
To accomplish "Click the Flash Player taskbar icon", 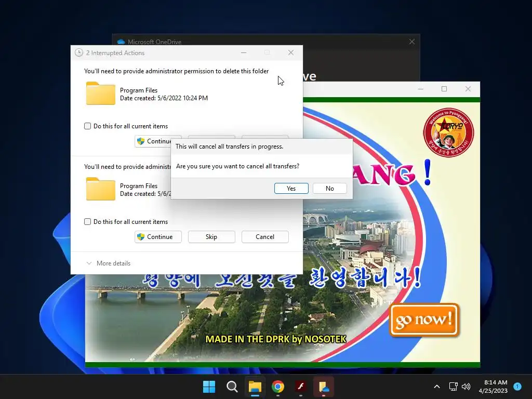I will coord(301,387).
